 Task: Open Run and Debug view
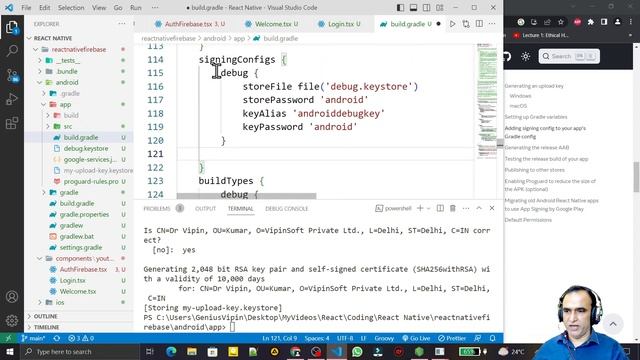click(12, 99)
